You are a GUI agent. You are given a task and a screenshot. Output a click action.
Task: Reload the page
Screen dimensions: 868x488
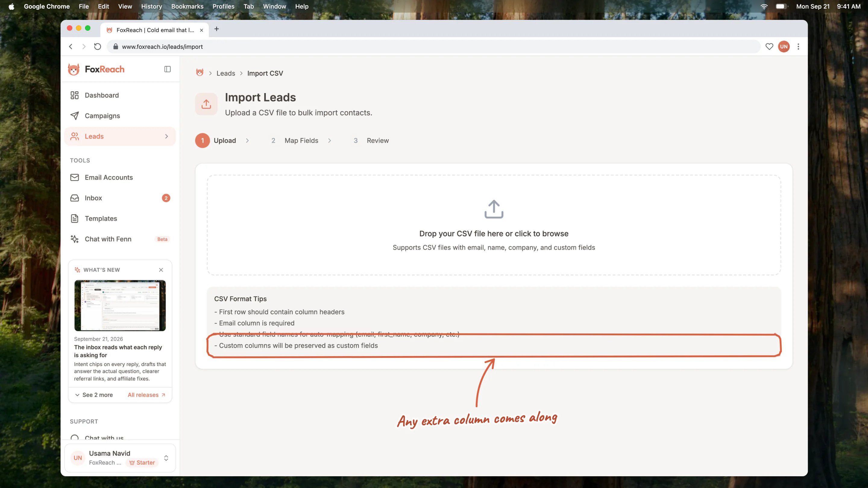pos(97,46)
